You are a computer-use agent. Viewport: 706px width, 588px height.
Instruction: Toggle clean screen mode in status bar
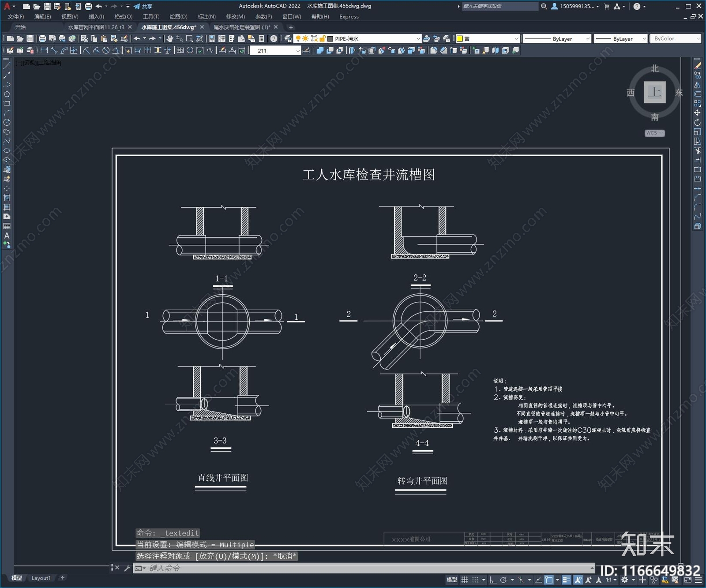pos(688,580)
